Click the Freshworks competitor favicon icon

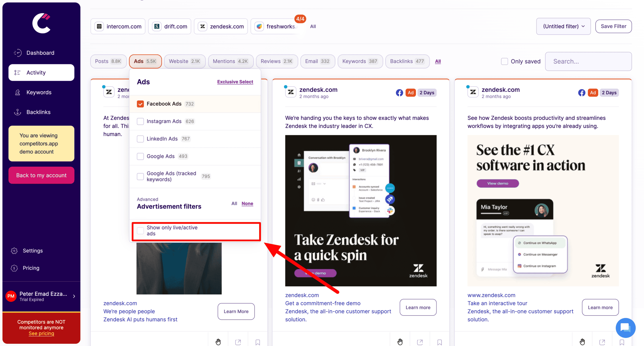pyautogui.click(x=259, y=27)
